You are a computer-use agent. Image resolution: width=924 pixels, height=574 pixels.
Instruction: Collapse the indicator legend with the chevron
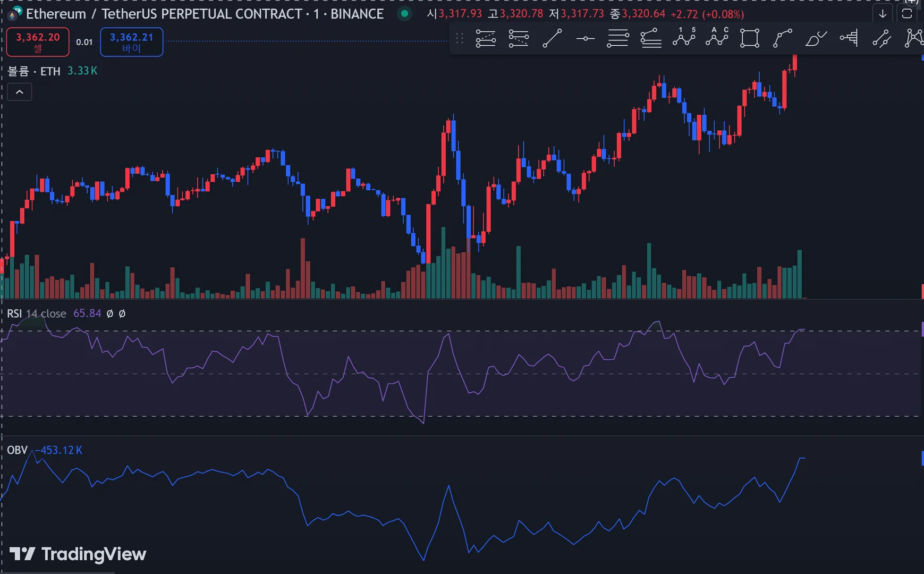20,92
